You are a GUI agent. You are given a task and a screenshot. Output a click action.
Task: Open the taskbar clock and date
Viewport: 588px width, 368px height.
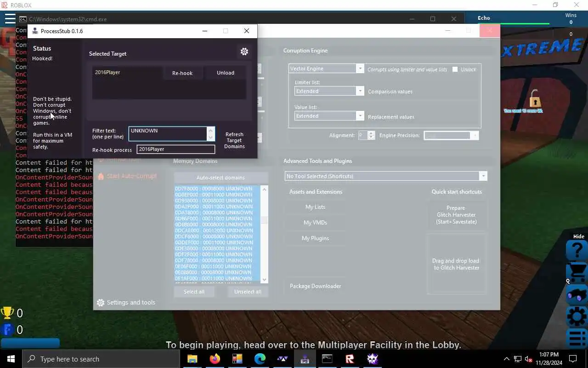point(548,359)
